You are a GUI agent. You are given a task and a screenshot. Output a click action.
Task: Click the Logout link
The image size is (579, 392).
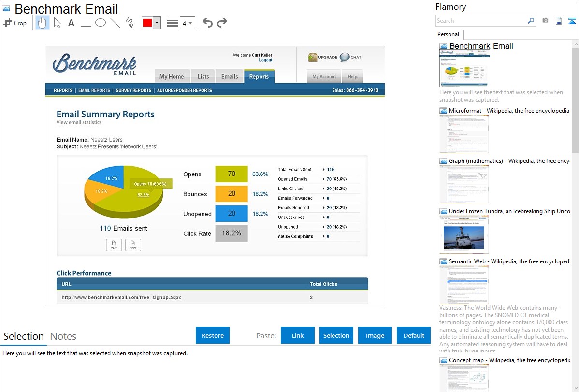coord(265,60)
